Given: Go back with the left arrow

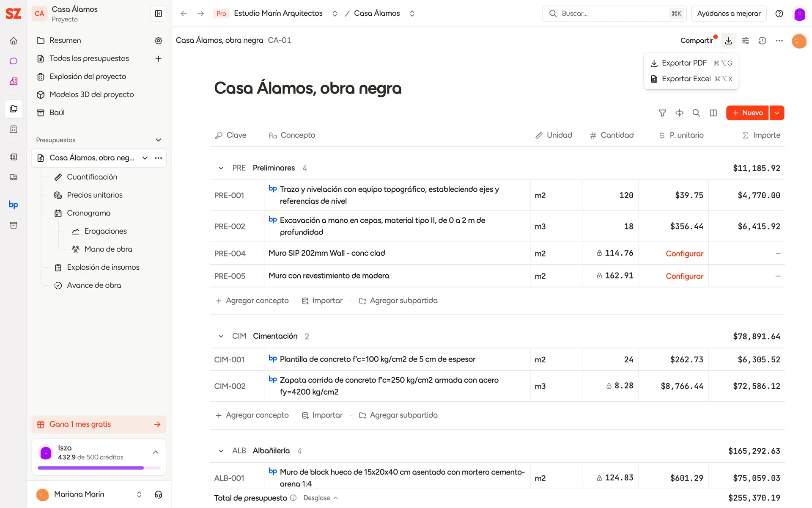Looking at the screenshot, I should (184, 14).
